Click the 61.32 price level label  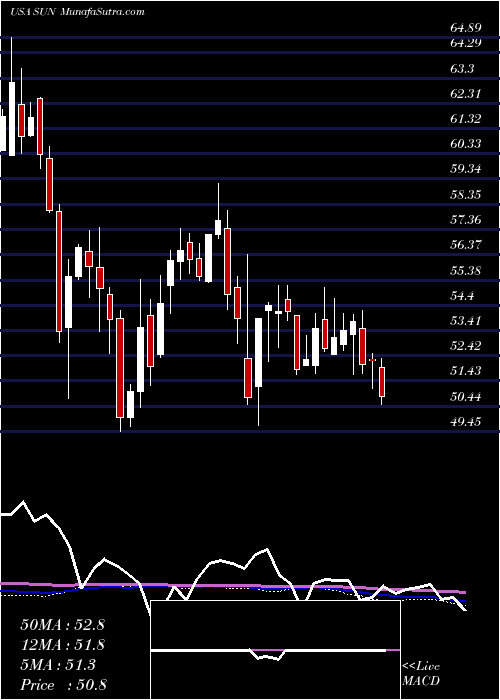466,119
